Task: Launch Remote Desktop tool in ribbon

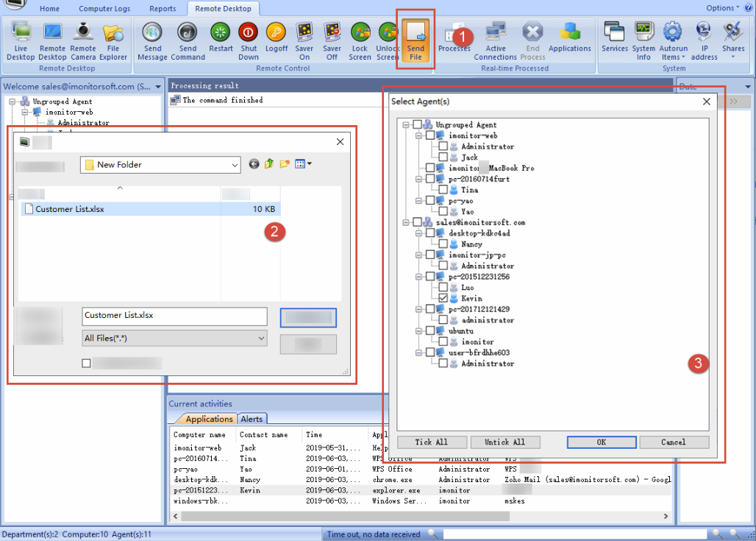Action: (52, 41)
